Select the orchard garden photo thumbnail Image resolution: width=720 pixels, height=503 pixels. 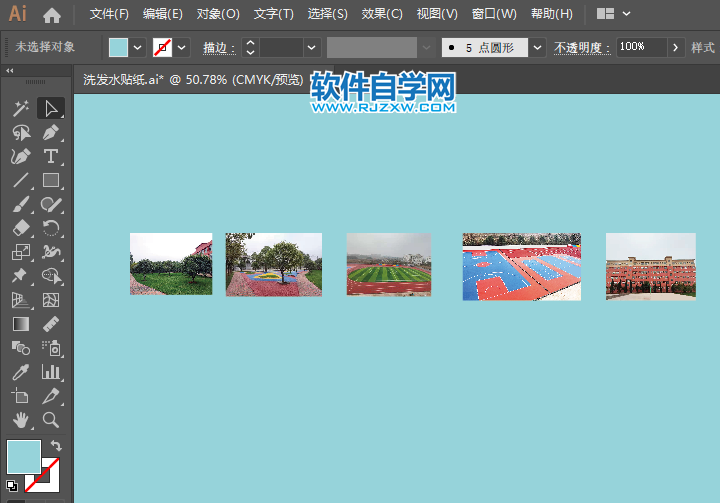171,264
